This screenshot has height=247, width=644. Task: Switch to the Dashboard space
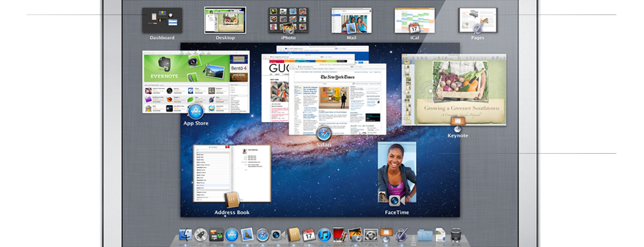[162, 20]
